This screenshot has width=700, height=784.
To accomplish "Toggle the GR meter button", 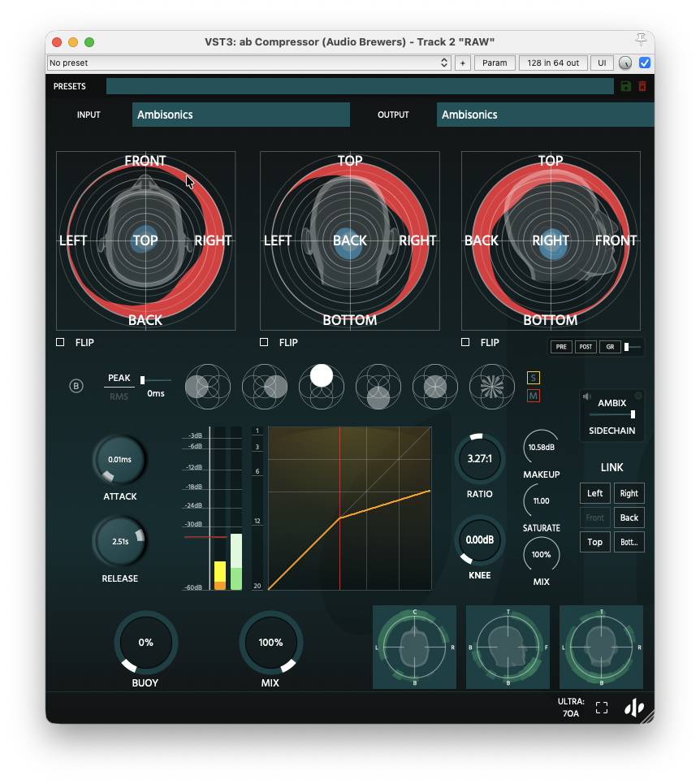I will 610,346.
